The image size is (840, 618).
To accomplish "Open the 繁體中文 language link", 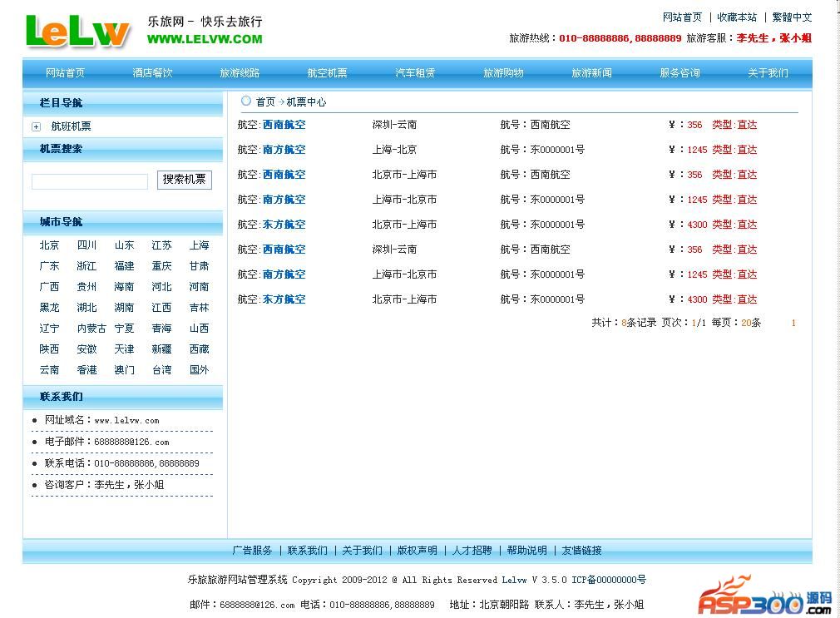I will click(792, 17).
